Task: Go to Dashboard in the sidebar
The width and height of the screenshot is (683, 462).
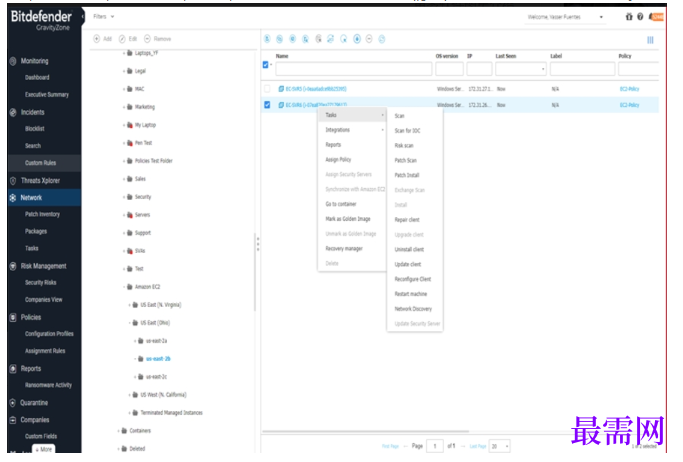Action: tap(37, 78)
